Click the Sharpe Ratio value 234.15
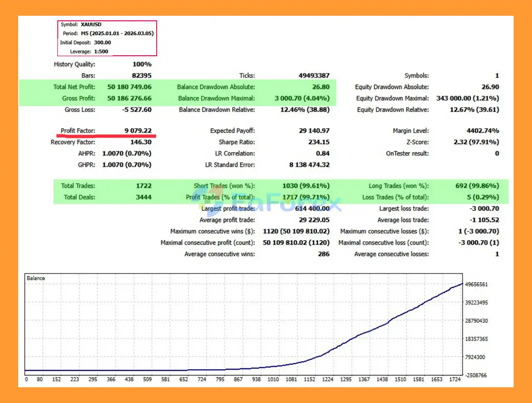This screenshot has height=403, width=532. 319,142
